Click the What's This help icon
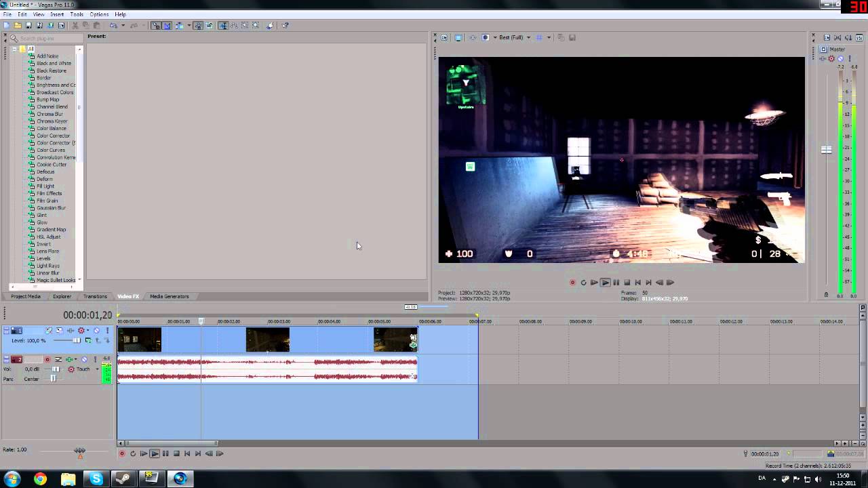868x488 pixels. point(284,26)
